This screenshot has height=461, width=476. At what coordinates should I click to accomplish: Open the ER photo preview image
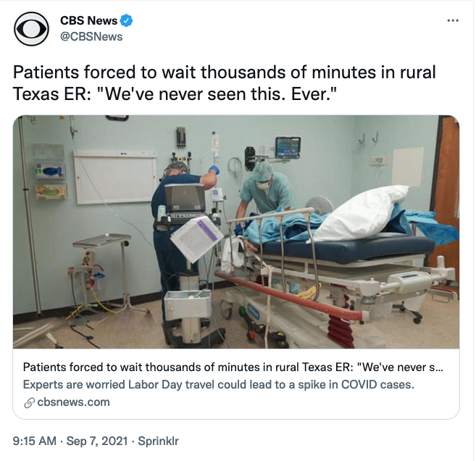coord(236,232)
